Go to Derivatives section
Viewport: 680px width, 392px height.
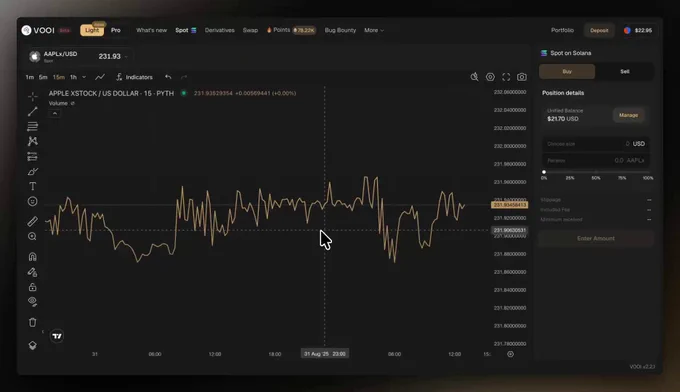coord(219,30)
